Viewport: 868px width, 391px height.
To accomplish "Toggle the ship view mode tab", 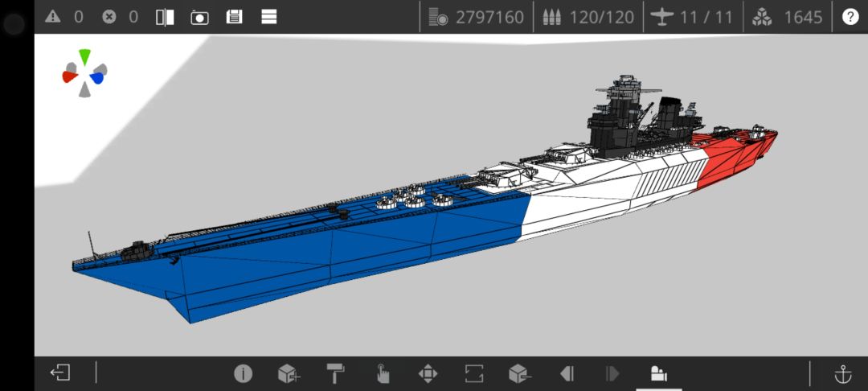I will [x=659, y=374].
